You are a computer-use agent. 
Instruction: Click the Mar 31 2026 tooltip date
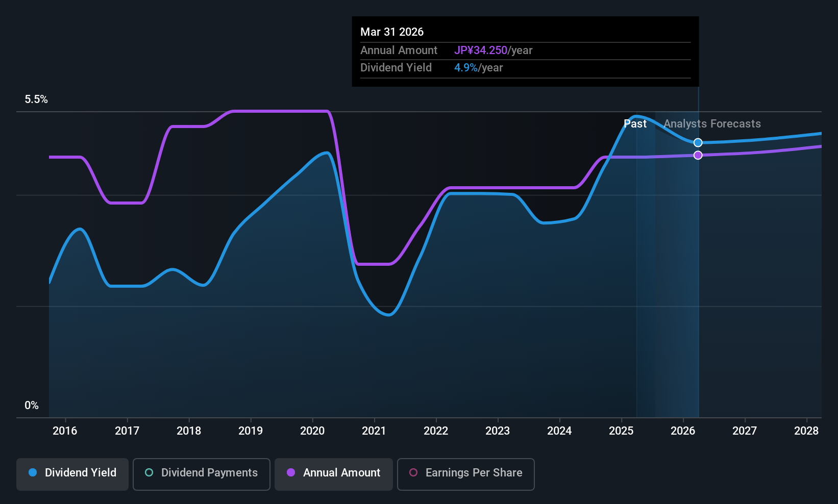tap(392, 32)
